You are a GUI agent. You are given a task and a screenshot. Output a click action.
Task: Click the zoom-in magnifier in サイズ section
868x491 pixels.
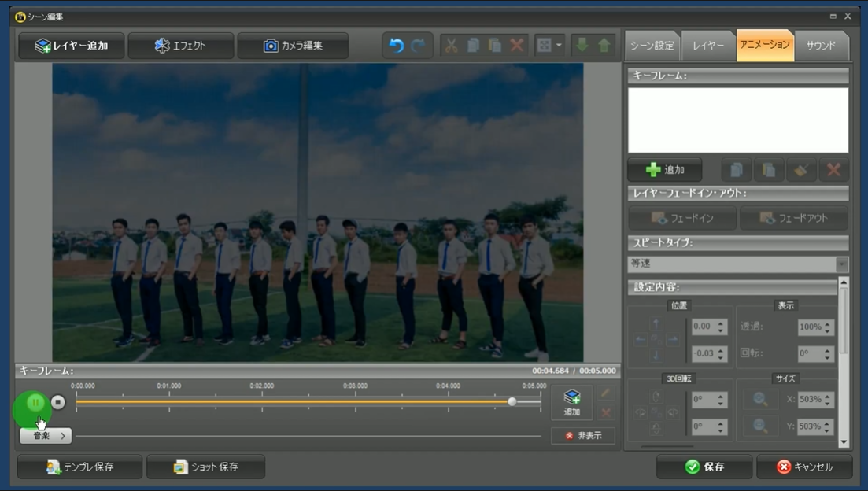coord(760,399)
